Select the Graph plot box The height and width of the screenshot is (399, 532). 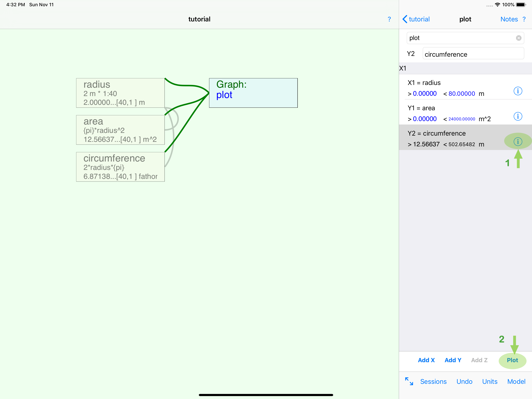click(253, 93)
